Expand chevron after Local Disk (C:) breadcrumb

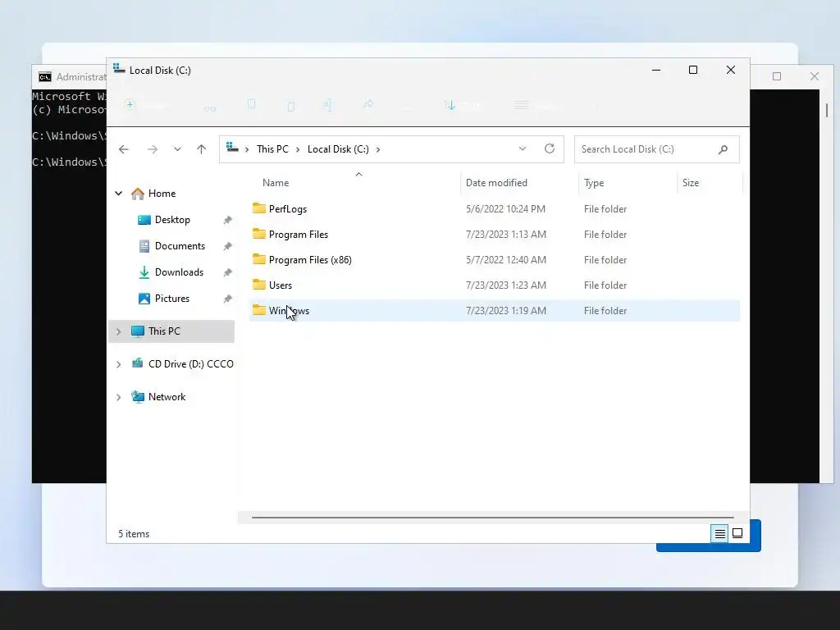click(x=378, y=149)
